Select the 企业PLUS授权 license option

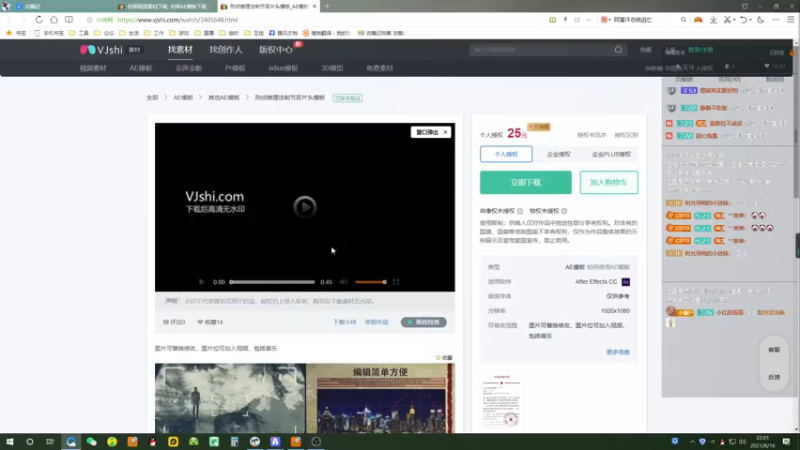point(611,154)
